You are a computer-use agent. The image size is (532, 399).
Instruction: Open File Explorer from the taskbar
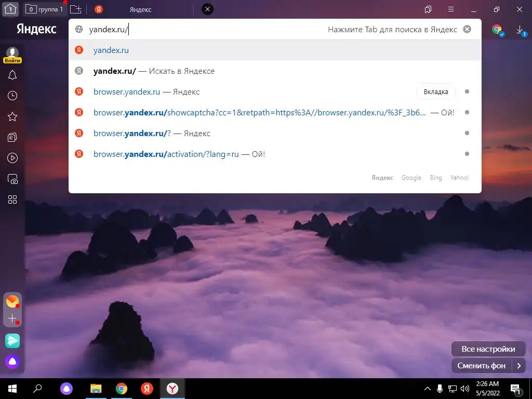tap(96, 389)
